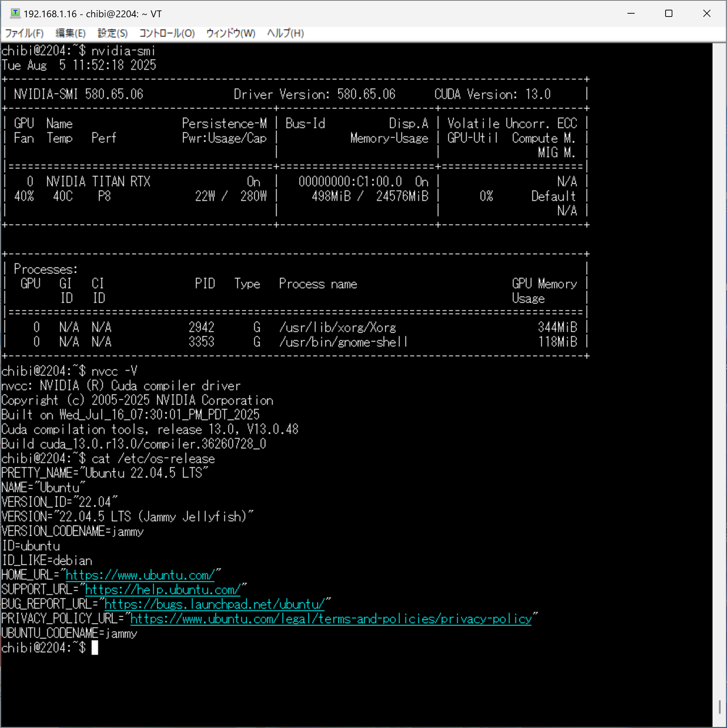727x728 pixels.
Task: Maximize the terminal window
Action: tap(669, 14)
